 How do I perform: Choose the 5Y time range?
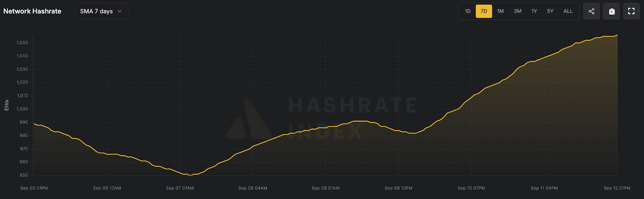550,11
